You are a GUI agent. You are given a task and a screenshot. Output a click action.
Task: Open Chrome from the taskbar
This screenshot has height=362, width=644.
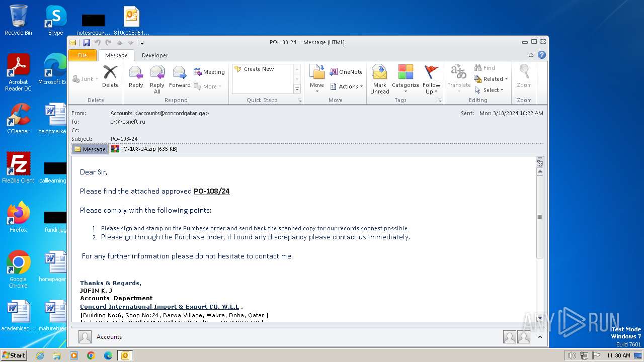[x=91, y=355]
